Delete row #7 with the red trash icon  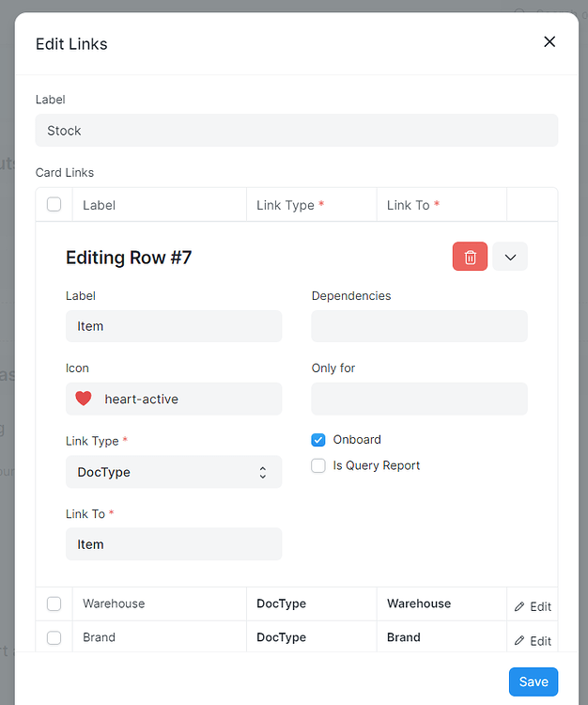pyautogui.click(x=470, y=257)
